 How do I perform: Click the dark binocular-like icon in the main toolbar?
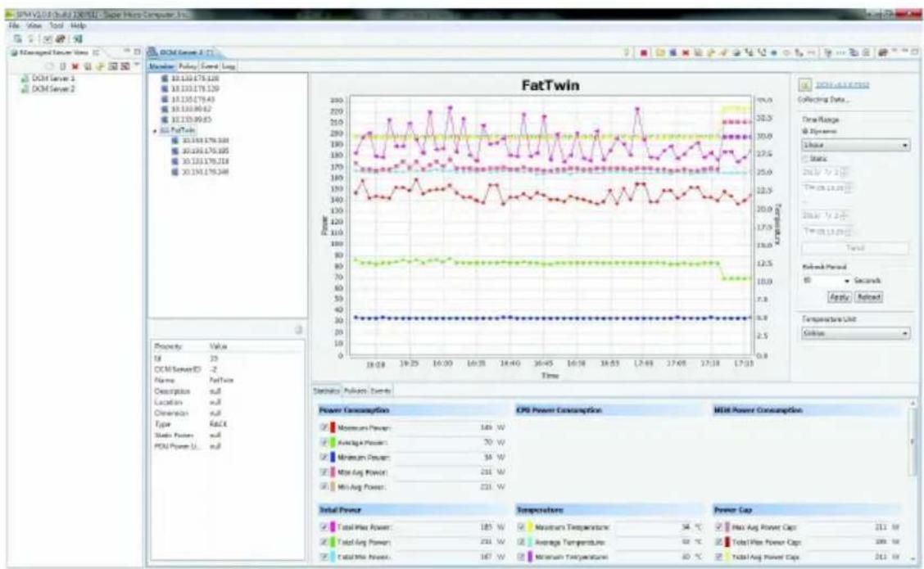[x=60, y=38]
